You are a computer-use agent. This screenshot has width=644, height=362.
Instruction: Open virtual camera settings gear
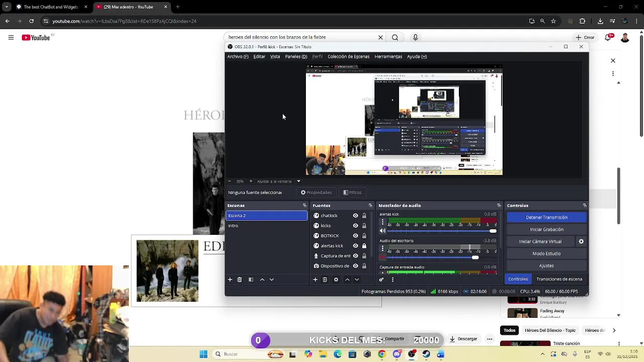point(581,241)
